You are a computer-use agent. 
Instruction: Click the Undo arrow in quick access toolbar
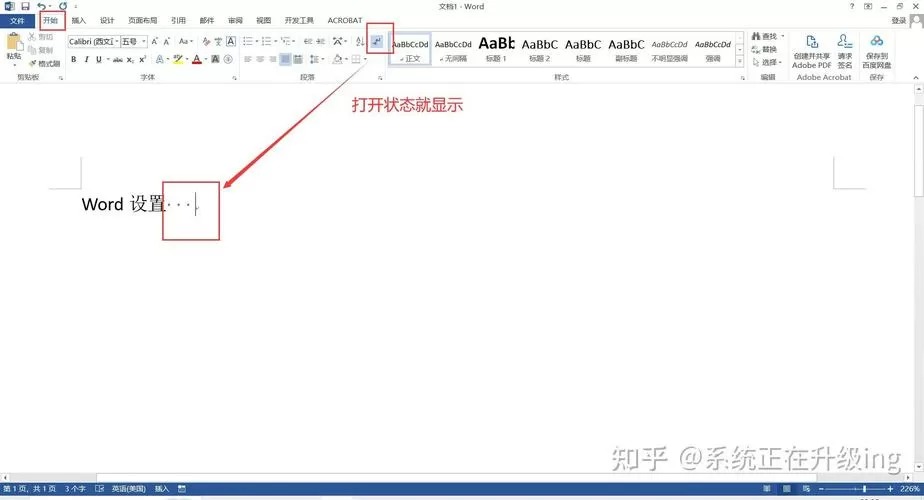(x=41, y=6)
